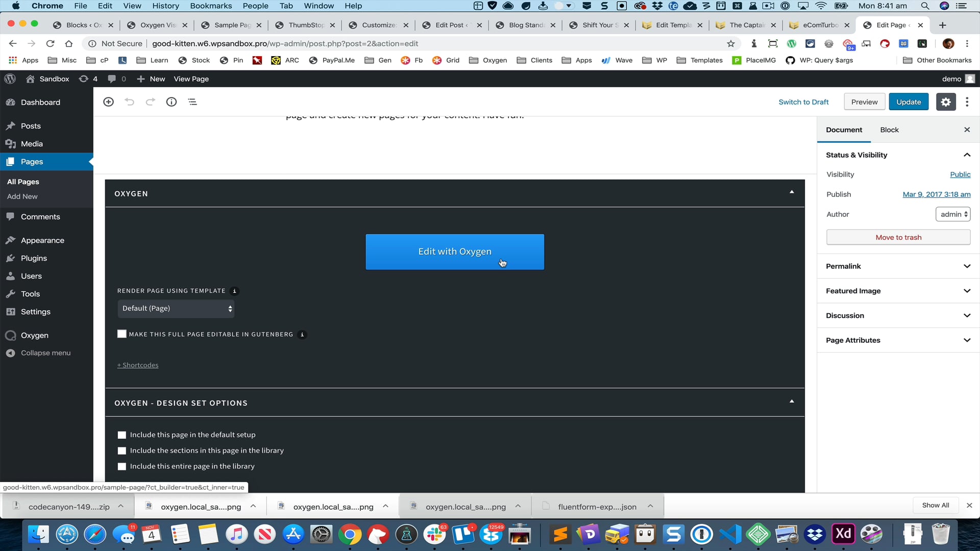Expand the Featured Image section
This screenshot has width=980, height=551.
898,291
